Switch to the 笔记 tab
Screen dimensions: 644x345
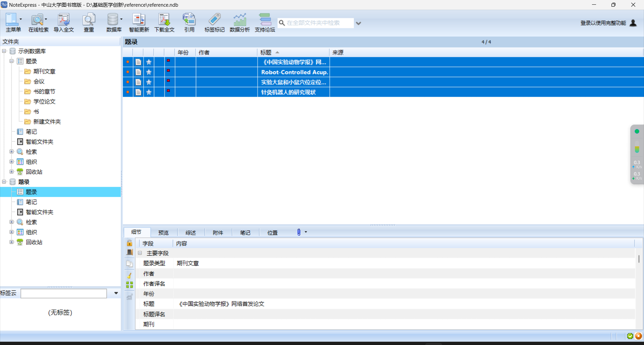(245, 232)
